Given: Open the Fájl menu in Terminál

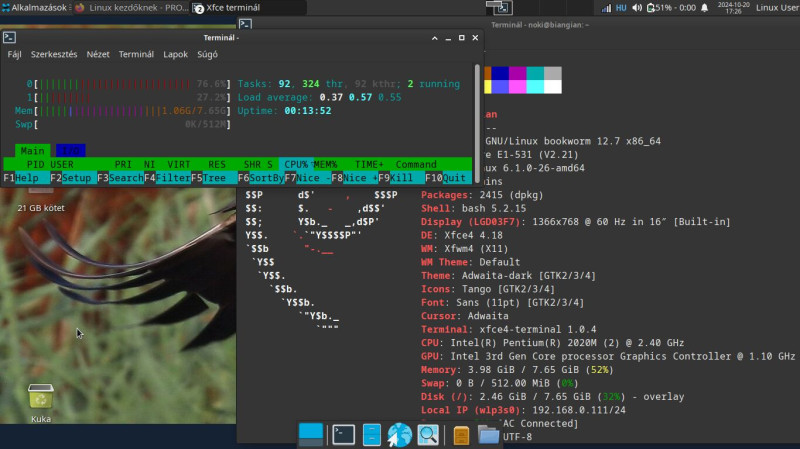Looking at the screenshot, I should point(14,54).
